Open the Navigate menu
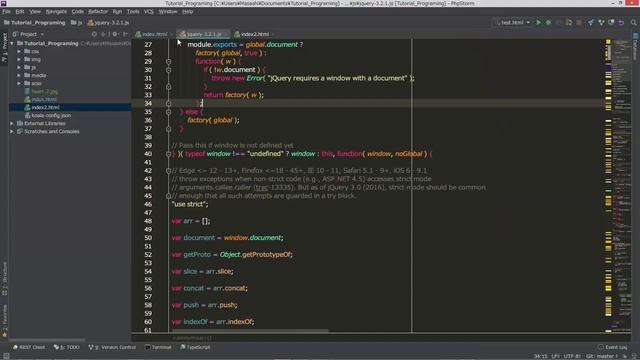The width and height of the screenshot is (640, 360). 56,11
